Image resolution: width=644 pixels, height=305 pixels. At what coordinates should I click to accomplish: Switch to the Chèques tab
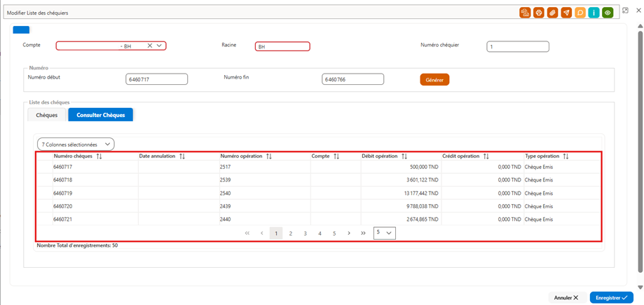click(47, 115)
